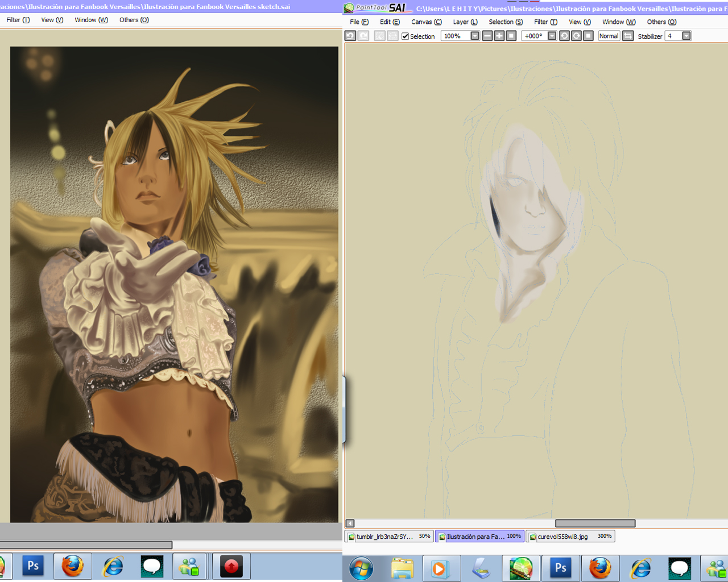The image size is (728, 582).
Task: Click the 100% zoom value field
Action: [456, 36]
